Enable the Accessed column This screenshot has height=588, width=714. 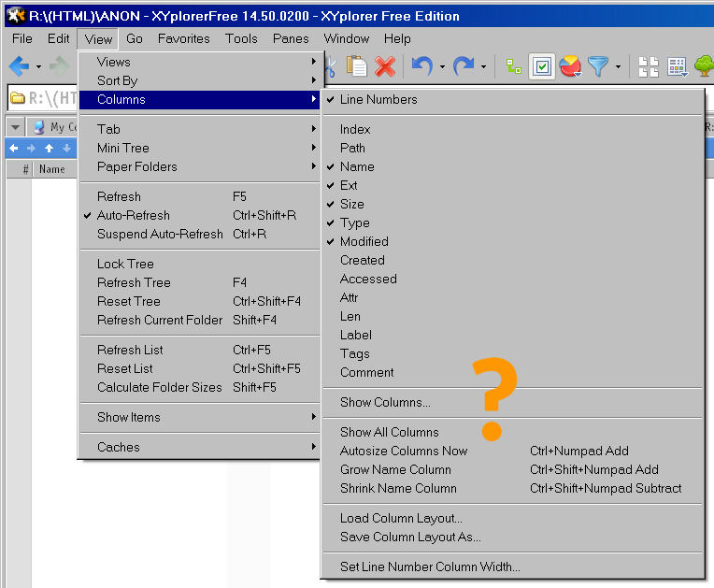pyautogui.click(x=512, y=279)
